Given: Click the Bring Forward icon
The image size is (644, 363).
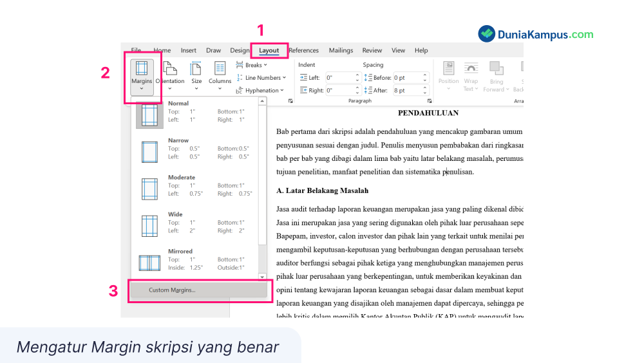Looking at the screenshot, I should [496, 69].
